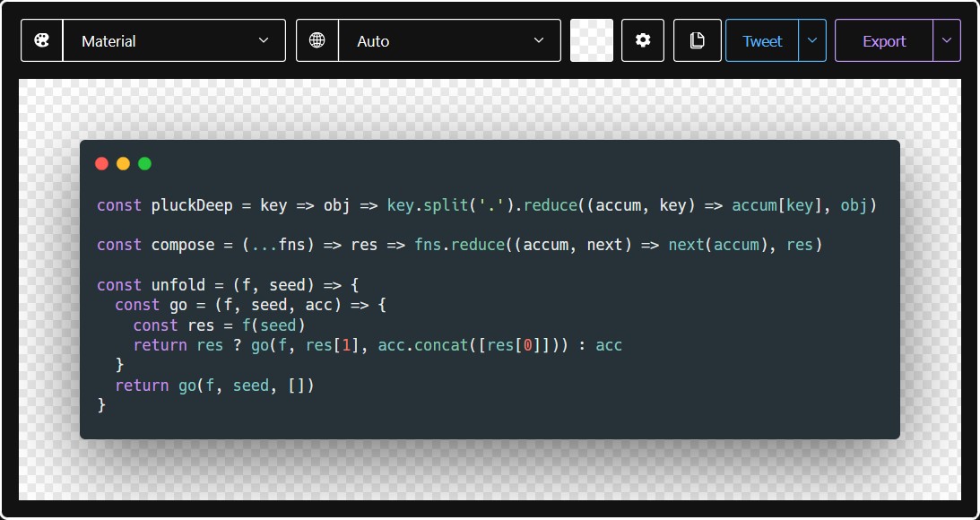Screen dimensions: 980x520
Task: Click the globe language icon
Action: pos(317,41)
